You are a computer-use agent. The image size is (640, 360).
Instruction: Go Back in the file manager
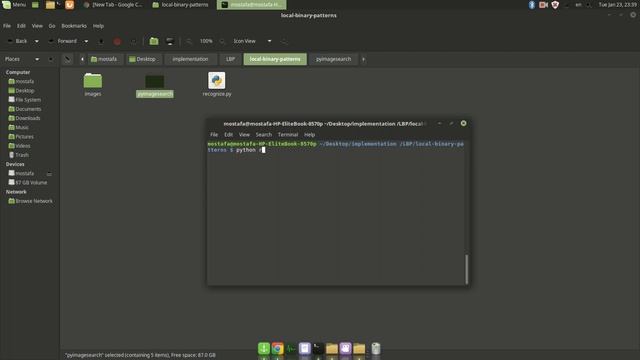pyautogui.click(x=17, y=41)
